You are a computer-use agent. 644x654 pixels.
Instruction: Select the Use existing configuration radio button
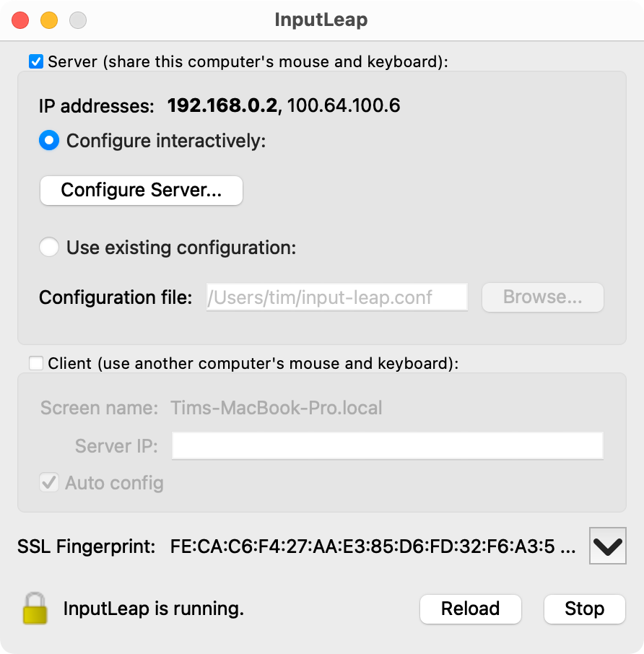49,246
